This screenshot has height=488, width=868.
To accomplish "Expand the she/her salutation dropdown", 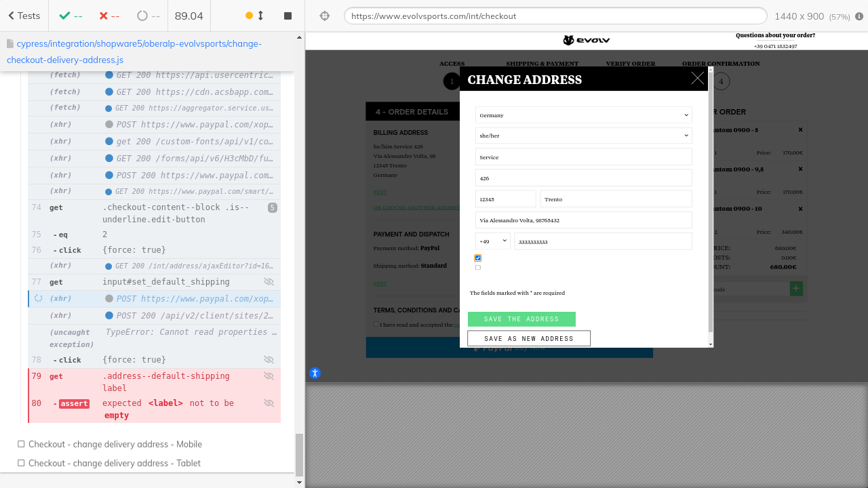I will pyautogui.click(x=583, y=136).
